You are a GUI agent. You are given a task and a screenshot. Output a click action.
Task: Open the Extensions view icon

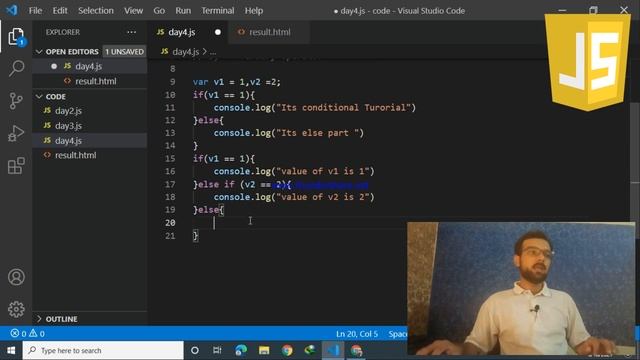point(16,166)
